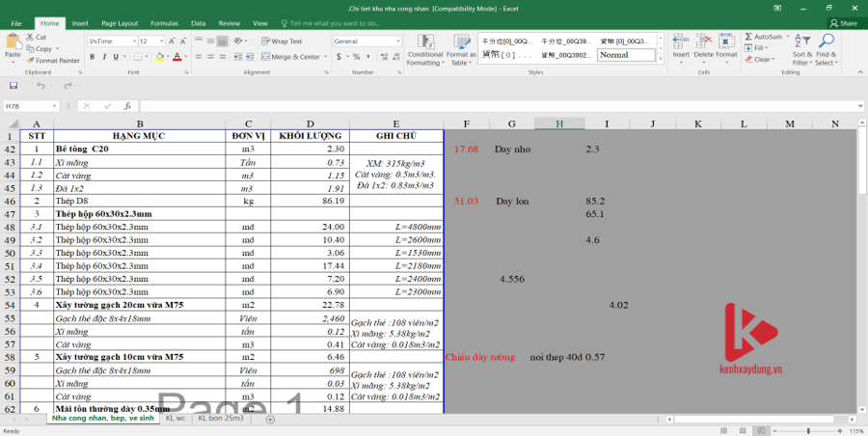Add a new sheet with plus icon
Screen dimensions: 868x436
(270, 420)
